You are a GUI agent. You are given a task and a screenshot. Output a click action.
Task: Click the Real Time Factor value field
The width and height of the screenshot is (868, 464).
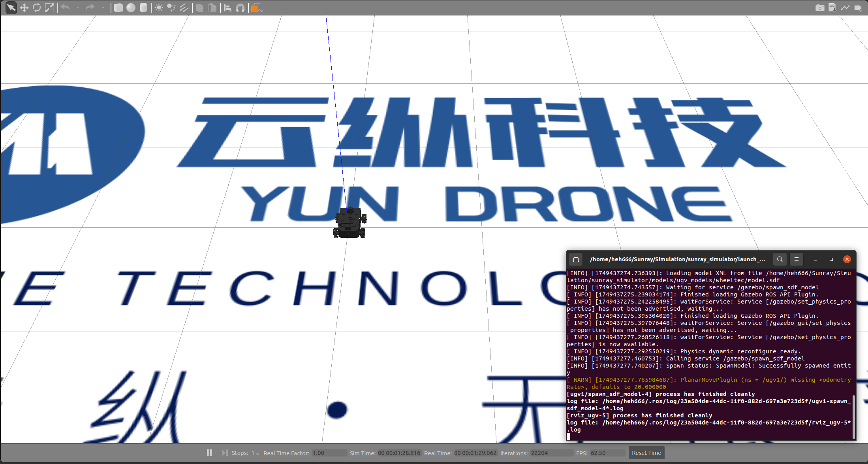click(329, 453)
